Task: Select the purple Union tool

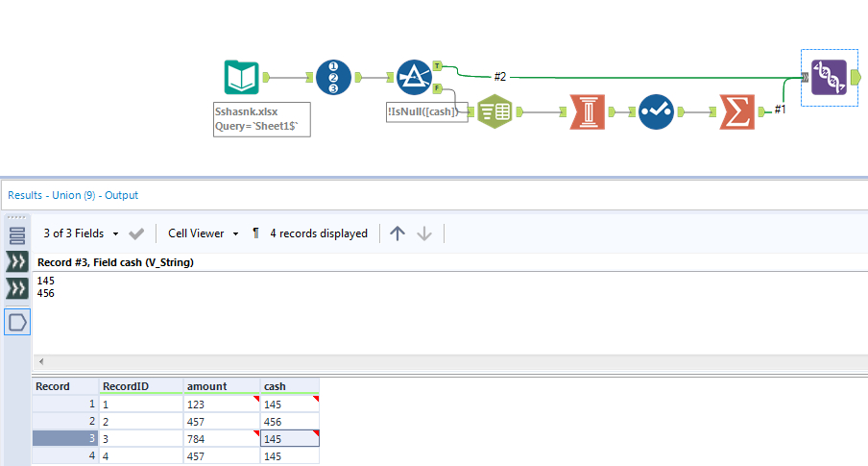Action: tap(829, 77)
